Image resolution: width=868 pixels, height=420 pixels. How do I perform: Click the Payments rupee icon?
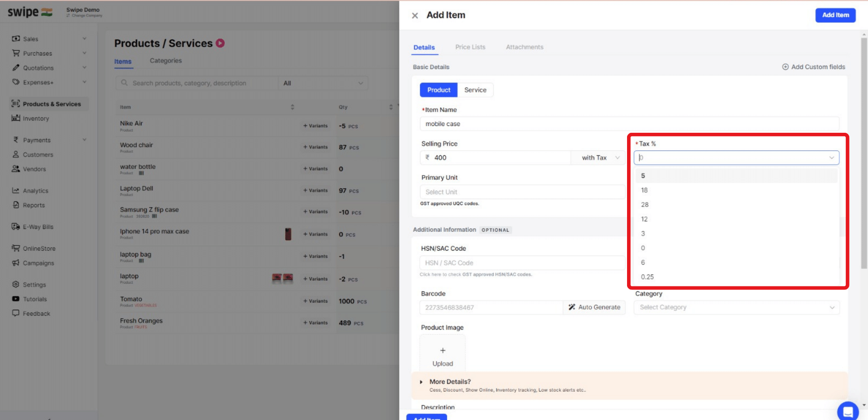pos(16,140)
